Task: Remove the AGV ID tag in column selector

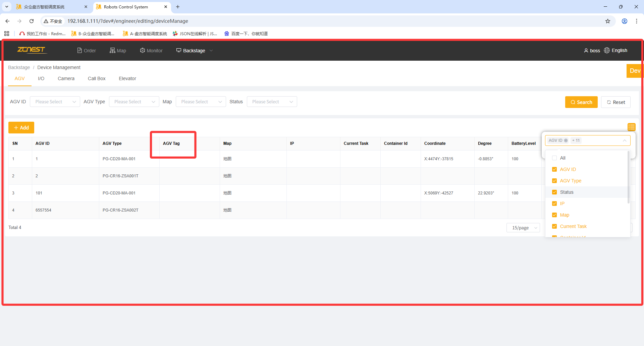Action: (x=566, y=140)
